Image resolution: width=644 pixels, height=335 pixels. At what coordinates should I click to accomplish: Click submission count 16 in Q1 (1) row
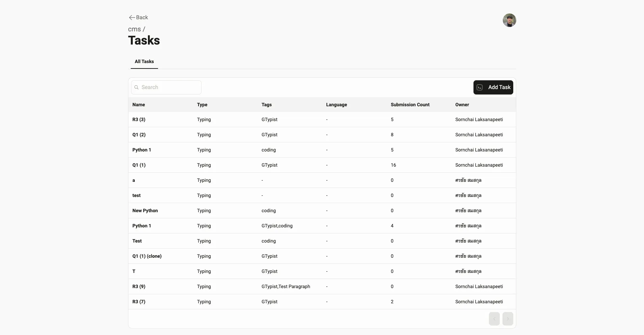[393, 165]
